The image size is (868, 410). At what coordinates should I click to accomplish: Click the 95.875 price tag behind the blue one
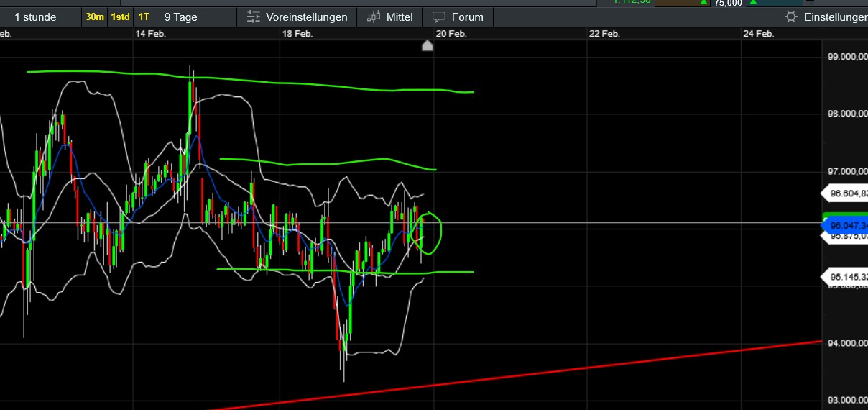(x=848, y=236)
